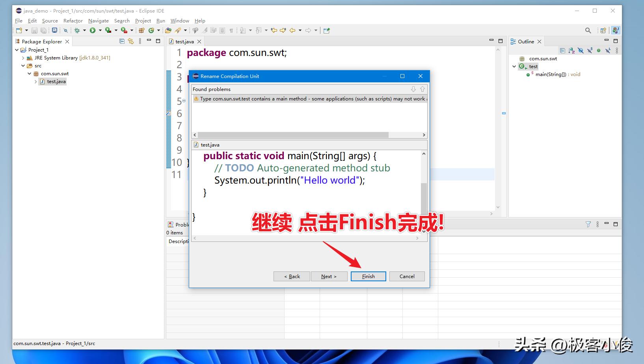Collapse the com.sun.swt package in Package Explorer
Viewport: 644px width, 364px height.
[x=29, y=74]
